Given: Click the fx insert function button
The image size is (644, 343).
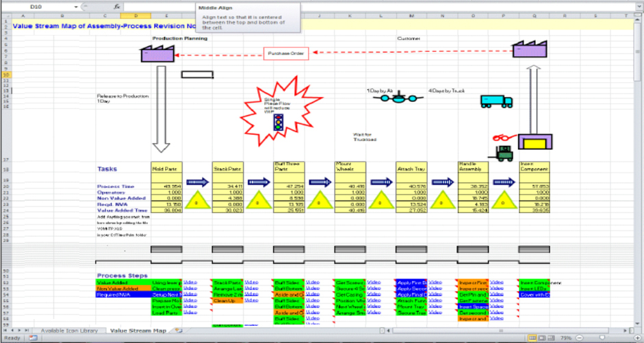Looking at the screenshot, I should coord(117,6).
